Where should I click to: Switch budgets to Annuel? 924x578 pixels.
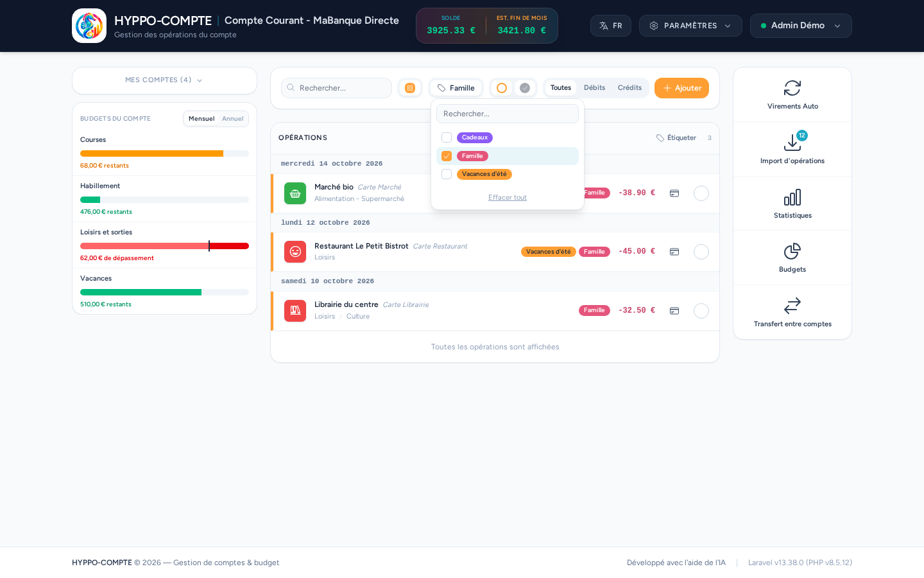[233, 119]
